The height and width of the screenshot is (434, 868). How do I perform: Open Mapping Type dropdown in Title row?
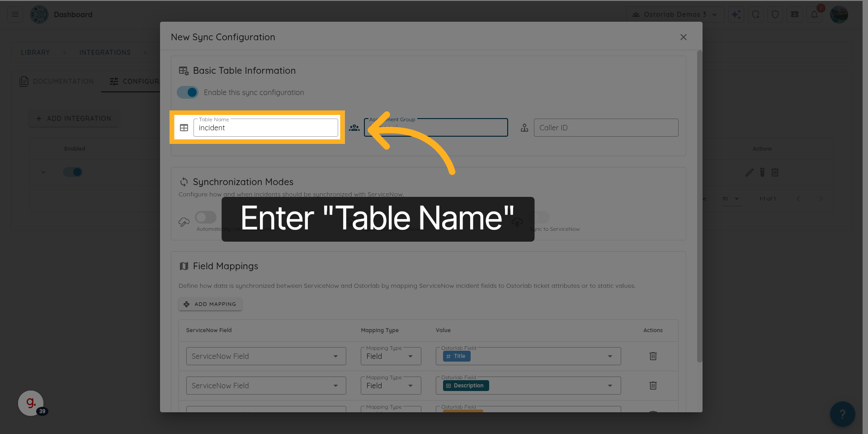(x=391, y=356)
